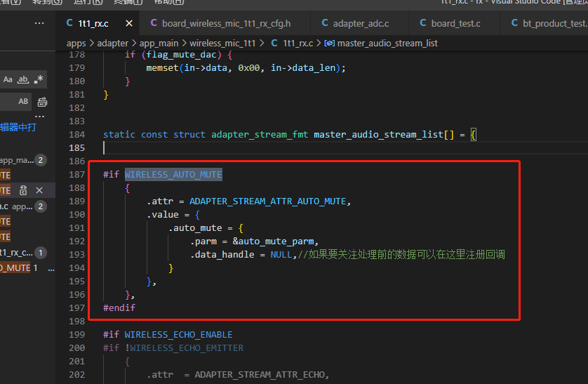Click the adapter breadcrumb segment
This screenshot has width=588, height=384.
(x=112, y=44)
